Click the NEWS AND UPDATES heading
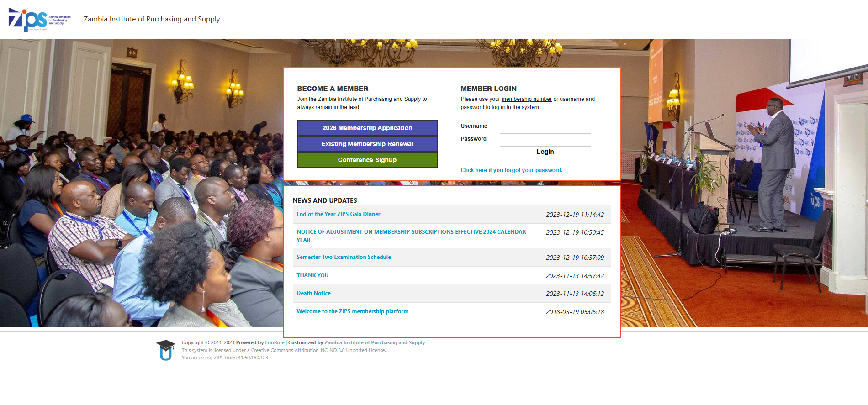The height and width of the screenshot is (405, 868). pyautogui.click(x=325, y=200)
